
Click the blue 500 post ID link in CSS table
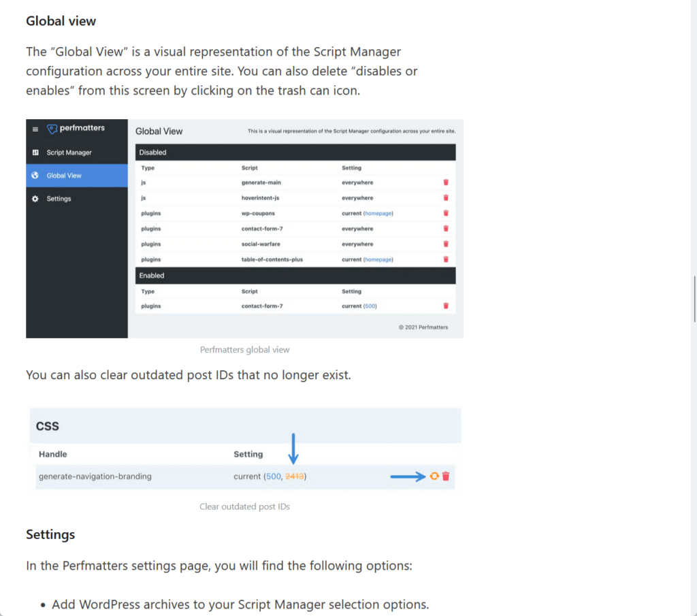274,476
